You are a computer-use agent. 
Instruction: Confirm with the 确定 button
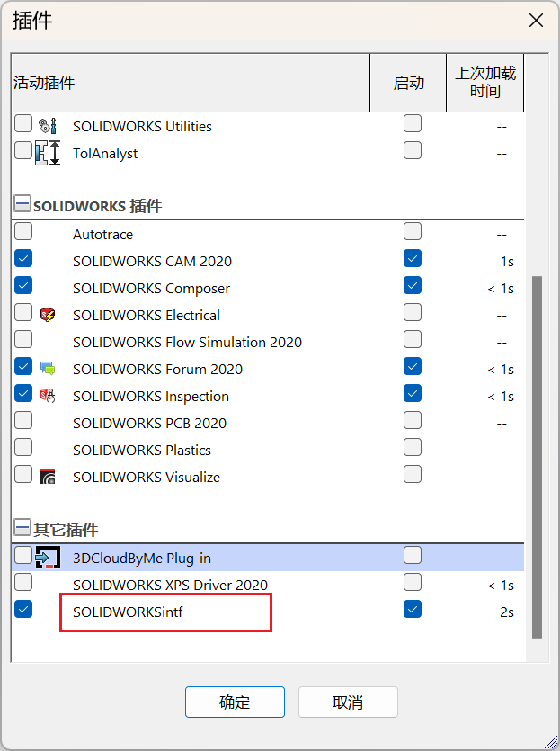[235, 702]
